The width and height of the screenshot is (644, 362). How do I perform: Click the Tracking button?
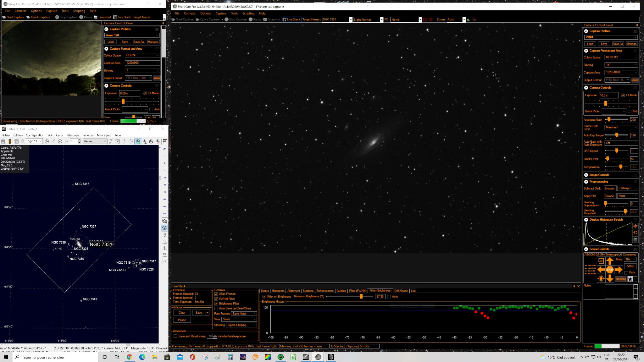[x=620, y=279]
